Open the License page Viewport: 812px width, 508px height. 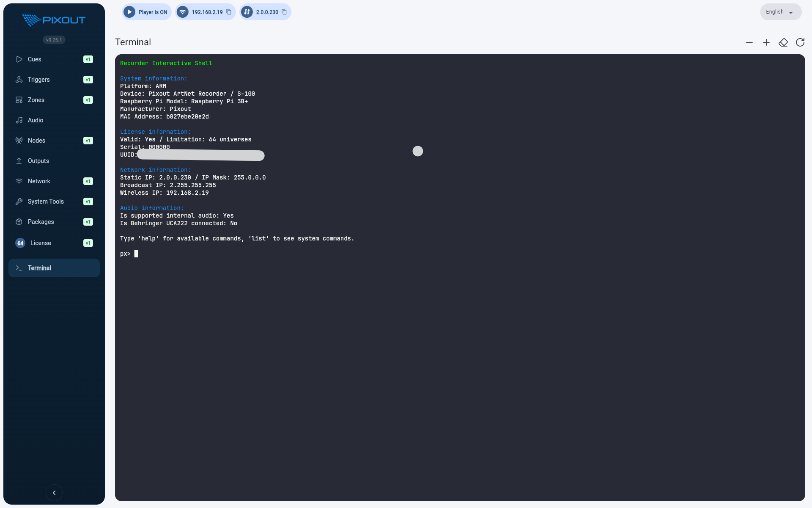point(54,243)
